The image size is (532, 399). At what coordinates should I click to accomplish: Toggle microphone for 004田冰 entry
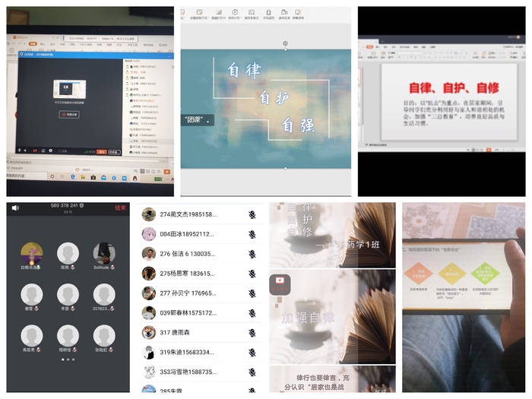(x=252, y=235)
